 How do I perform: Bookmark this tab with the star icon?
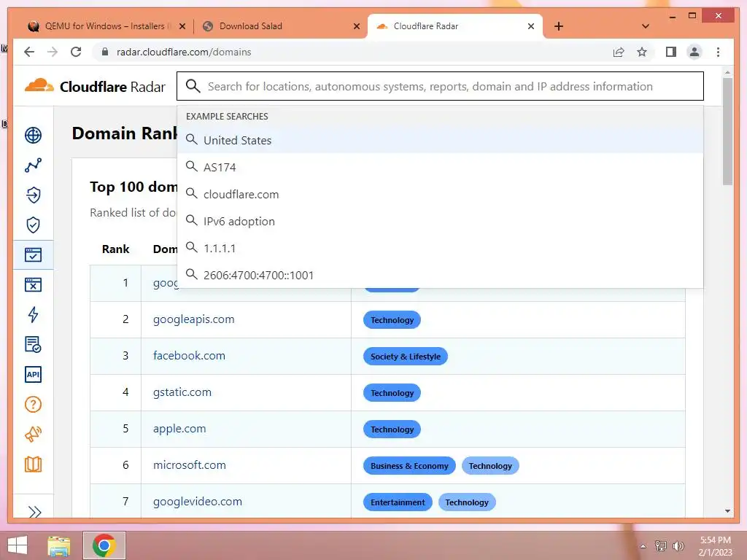pyautogui.click(x=642, y=52)
